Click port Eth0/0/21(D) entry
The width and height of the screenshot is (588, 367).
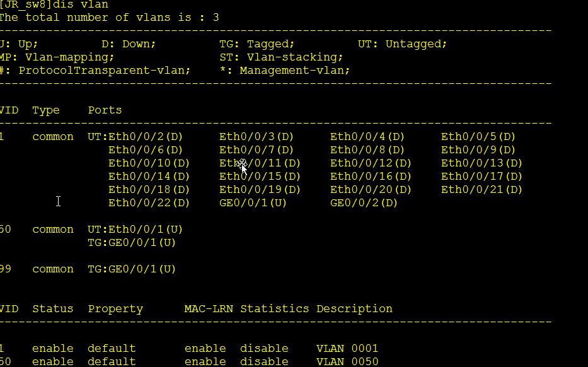481,190
